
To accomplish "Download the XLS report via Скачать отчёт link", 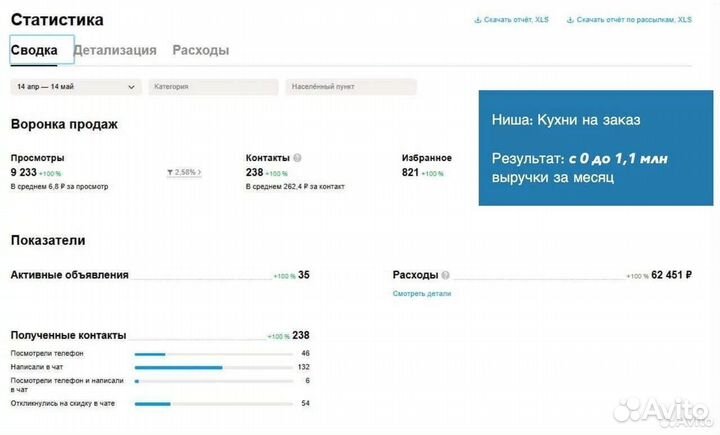I will 516,20.
